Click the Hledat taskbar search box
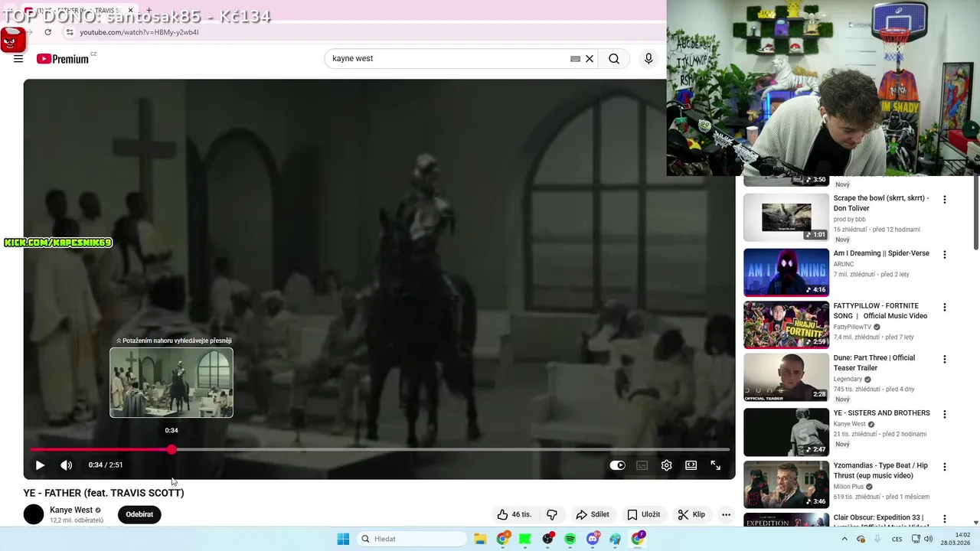 click(x=413, y=539)
